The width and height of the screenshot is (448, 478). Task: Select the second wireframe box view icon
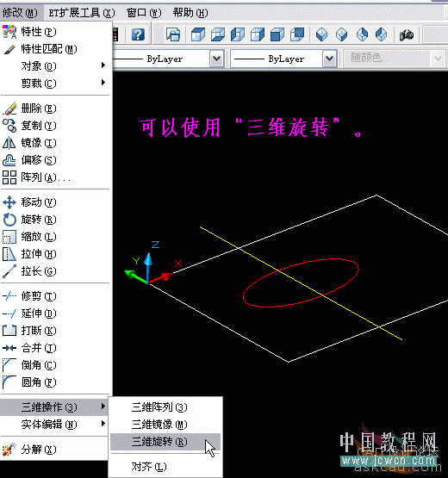218,34
